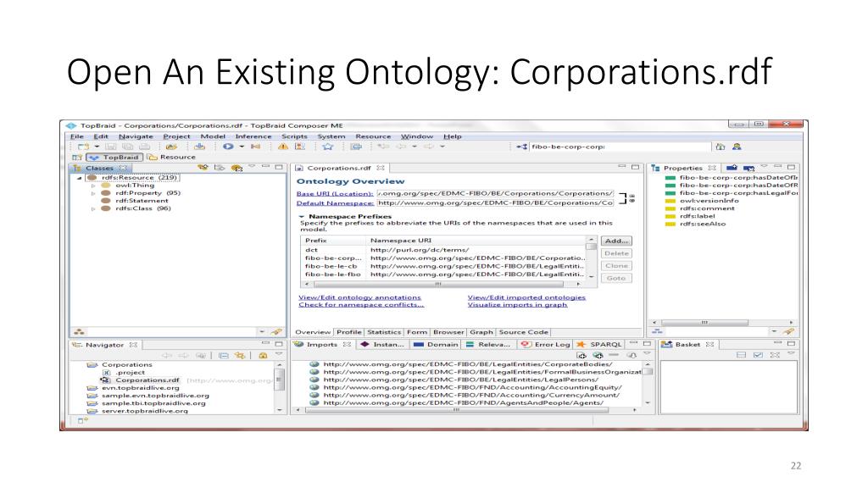Click the first add-import icon in Imports toolbar
Viewport: 868px width, 488px height.
coord(581,355)
